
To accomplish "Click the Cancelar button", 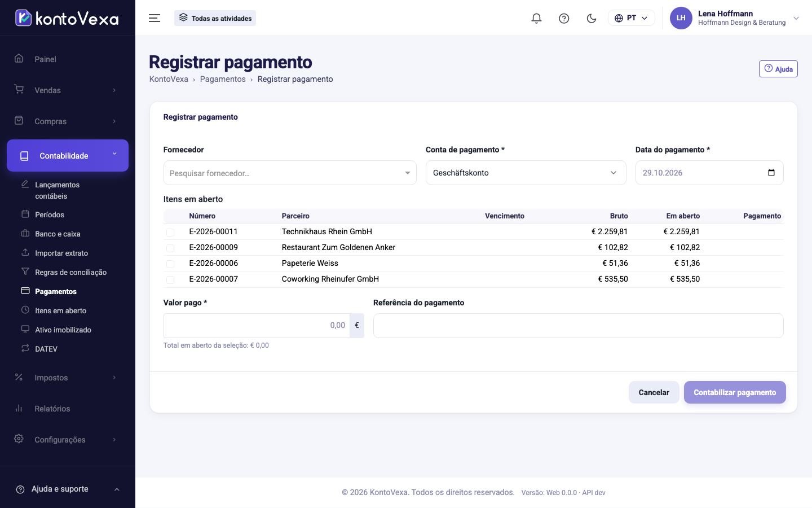I will tap(654, 392).
